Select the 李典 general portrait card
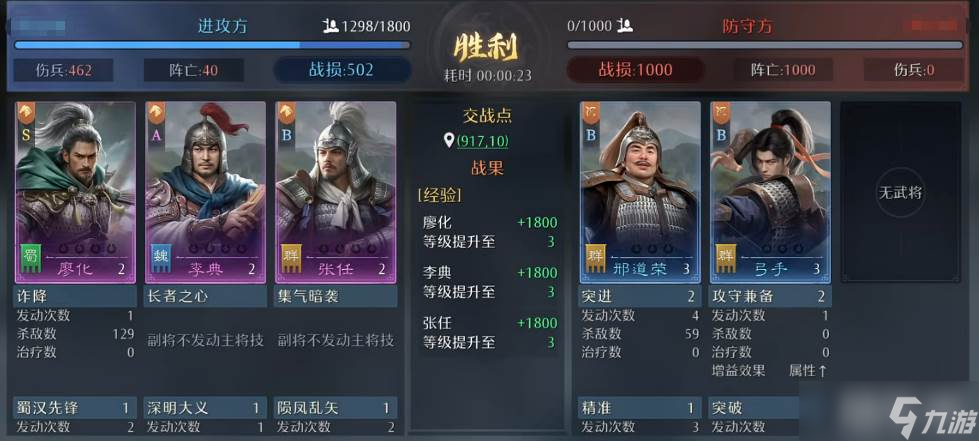The width and height of the screenshot is (979, 441). pos(205,192)
